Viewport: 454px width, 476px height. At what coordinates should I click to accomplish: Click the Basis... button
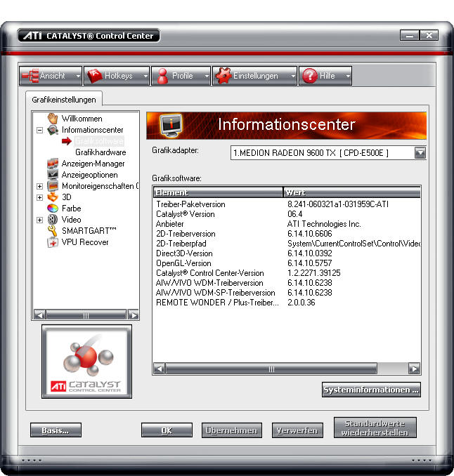(56, 430)
